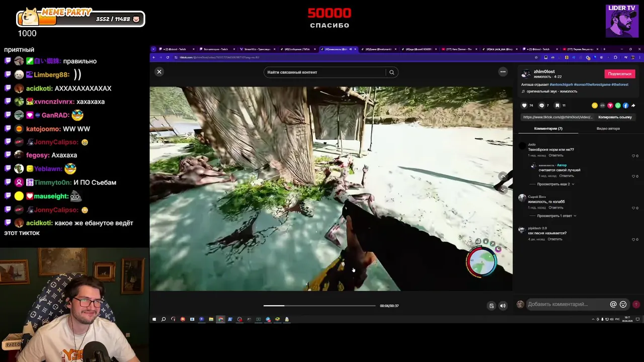Open a new browser tab with plus
The width and height of the screenshot is (644, 362).
604,49
